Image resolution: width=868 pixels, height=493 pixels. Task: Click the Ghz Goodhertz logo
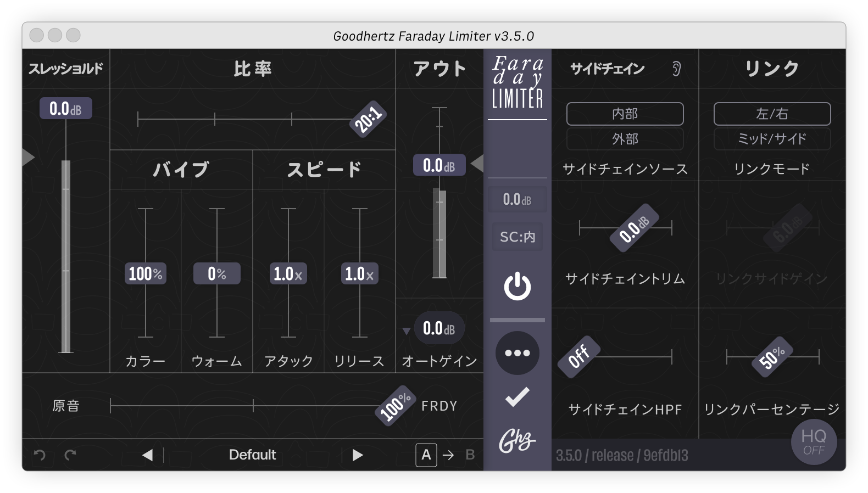[x=517, y=441]
